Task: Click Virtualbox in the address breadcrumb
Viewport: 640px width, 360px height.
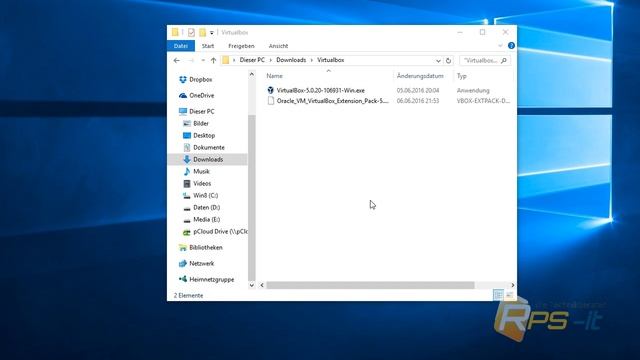Action: click(x=331, y=60)
